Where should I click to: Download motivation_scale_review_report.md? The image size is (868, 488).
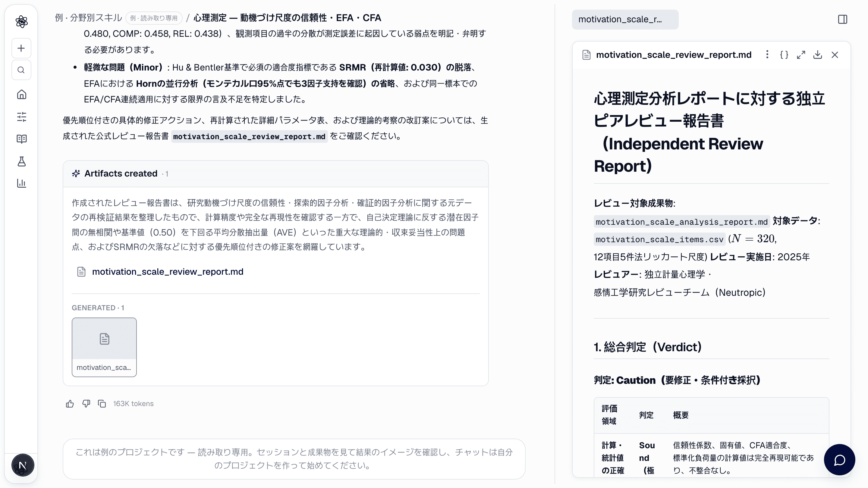pos(818,55)
